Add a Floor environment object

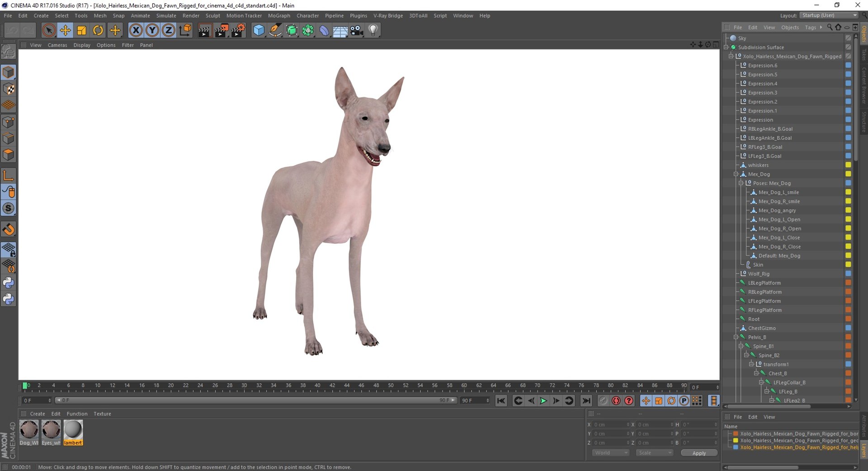click(x=340, y=30)
